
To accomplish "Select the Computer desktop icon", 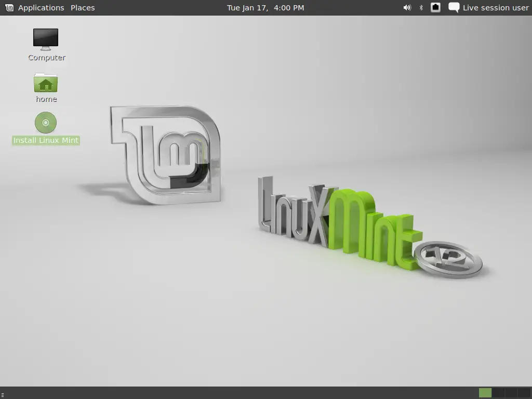I will click(46, 45).
